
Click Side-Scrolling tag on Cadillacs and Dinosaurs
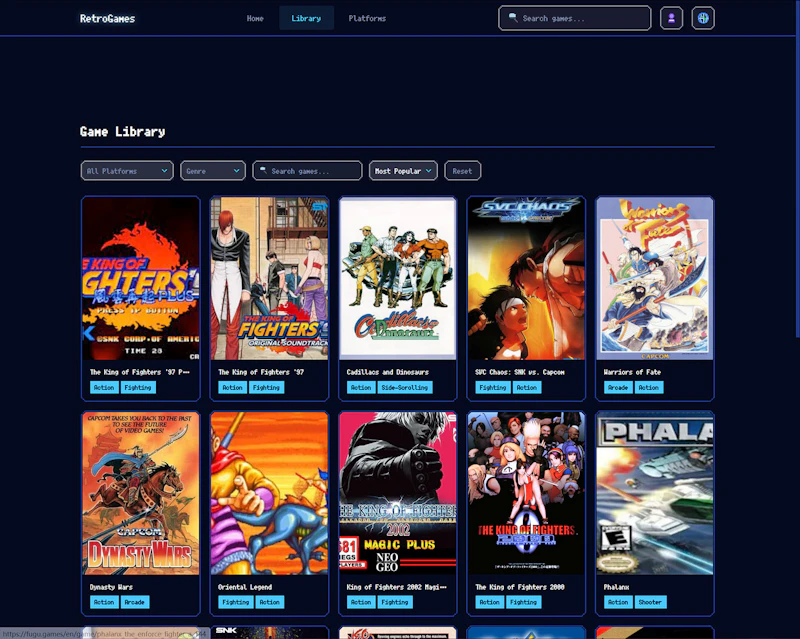pos(405,387)
